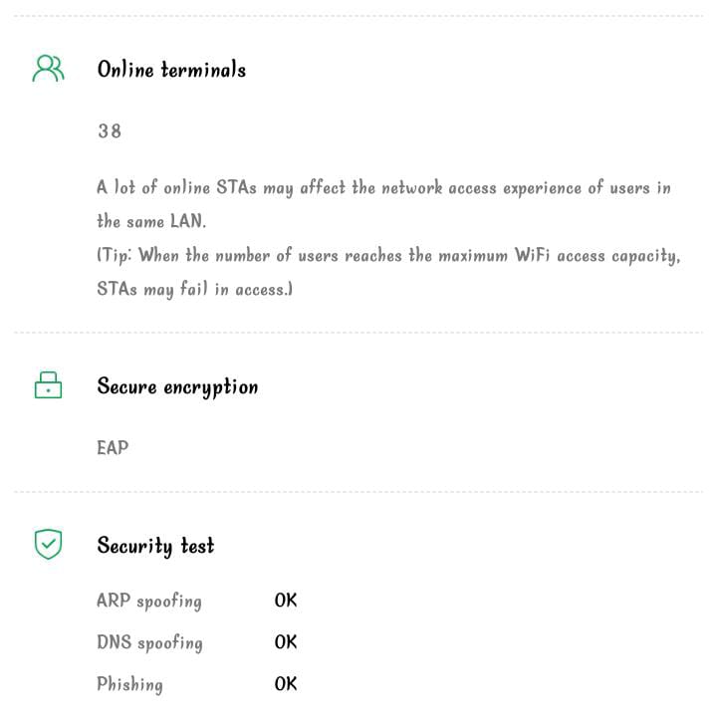Click the OK result for ARP spoofing
The image size is (717, 728).
[x=286, y=601]
